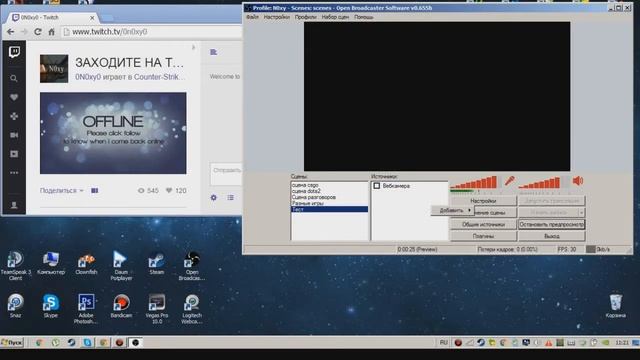Click Остановить предпросмотр button
This screenshot has width=640, height=360.
[x=552, y=224]
